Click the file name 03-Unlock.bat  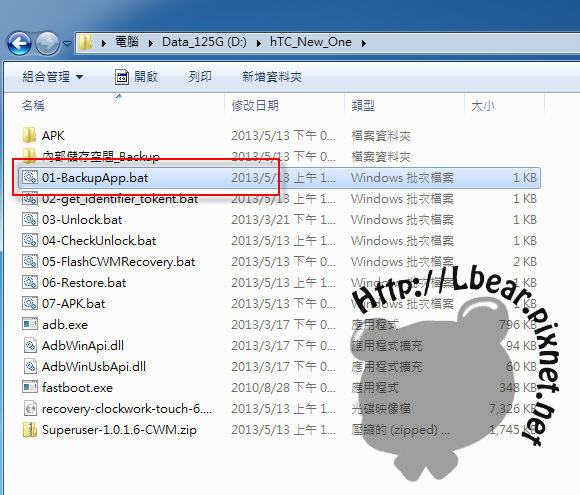82,220
